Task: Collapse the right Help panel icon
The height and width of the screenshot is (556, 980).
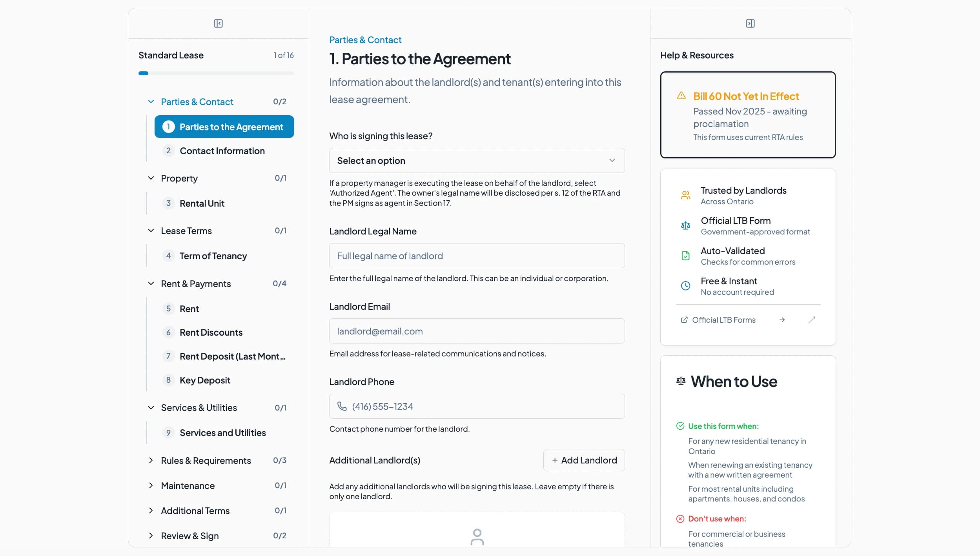Action: (750, 24)
